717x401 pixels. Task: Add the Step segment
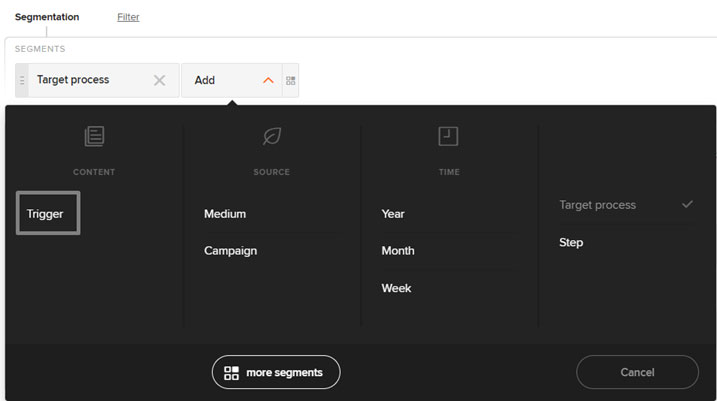pyautogui.click(x=571, y=242)
